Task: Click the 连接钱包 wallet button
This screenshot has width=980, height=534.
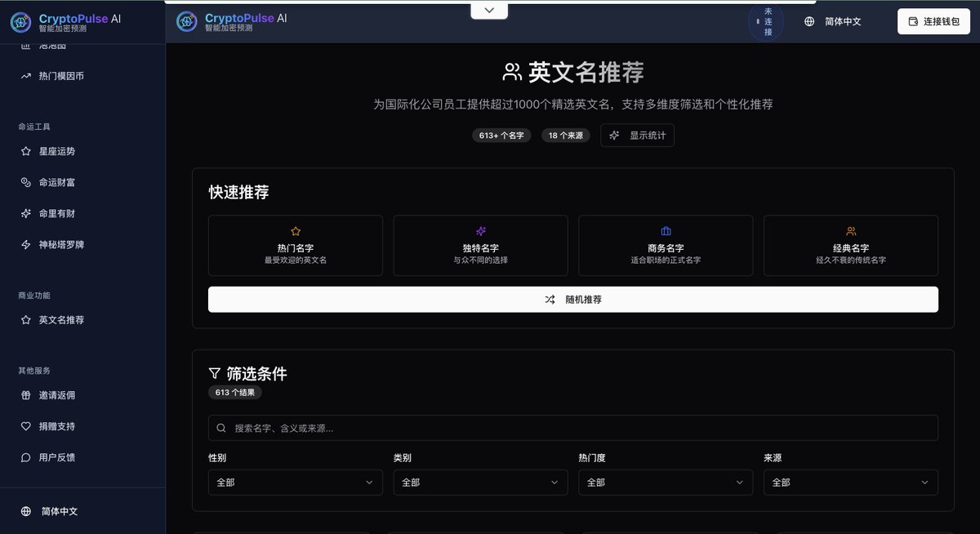Action: click(x=933, y=20)
